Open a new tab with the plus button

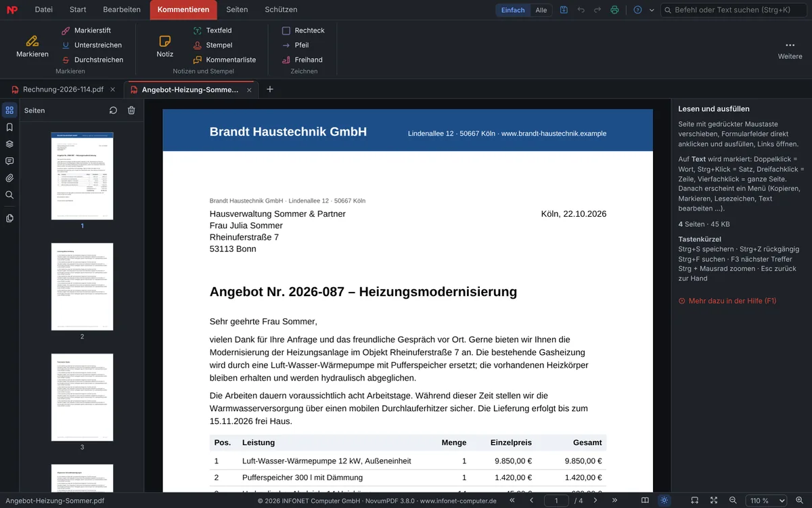tap(270, 89)
